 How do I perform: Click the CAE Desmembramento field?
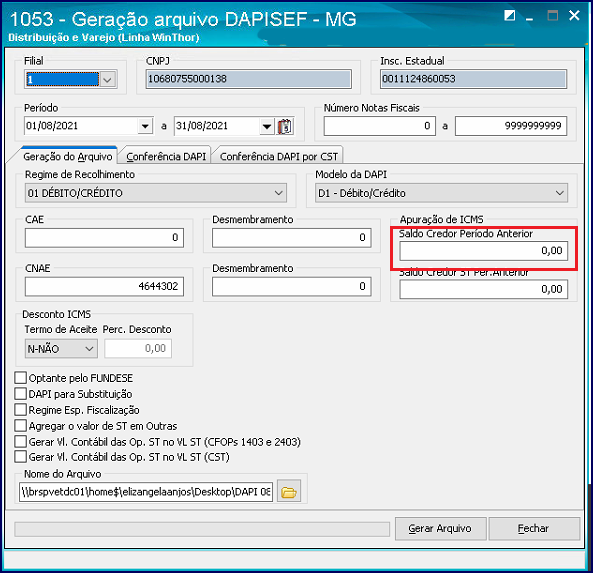292,238
